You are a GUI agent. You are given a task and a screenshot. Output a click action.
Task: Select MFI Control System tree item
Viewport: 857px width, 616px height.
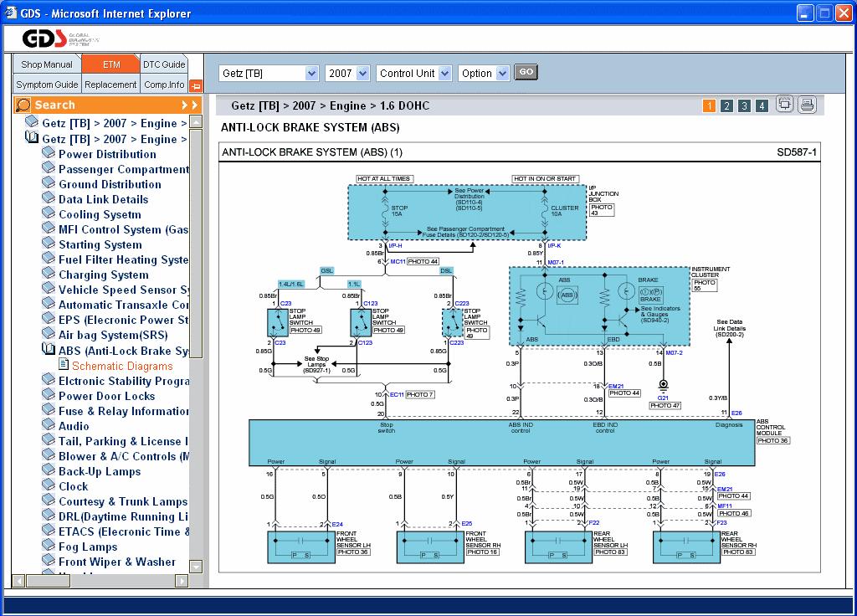(x=124, y=229)
